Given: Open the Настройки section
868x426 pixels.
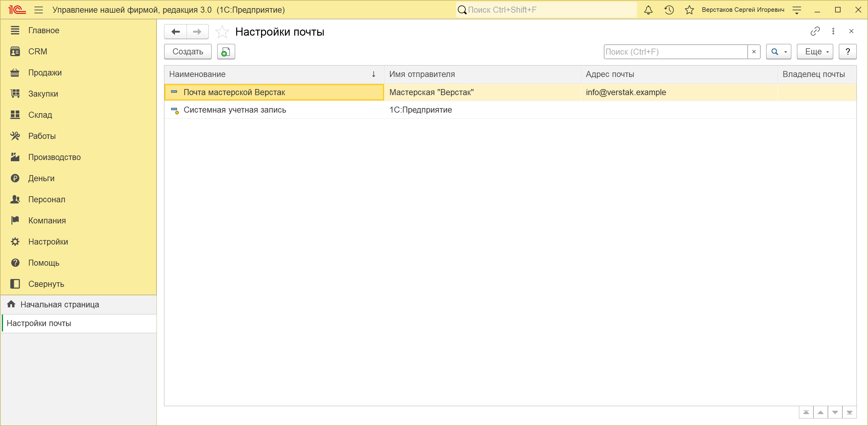Looking at the screenshot, I should (x=79, y=242).
